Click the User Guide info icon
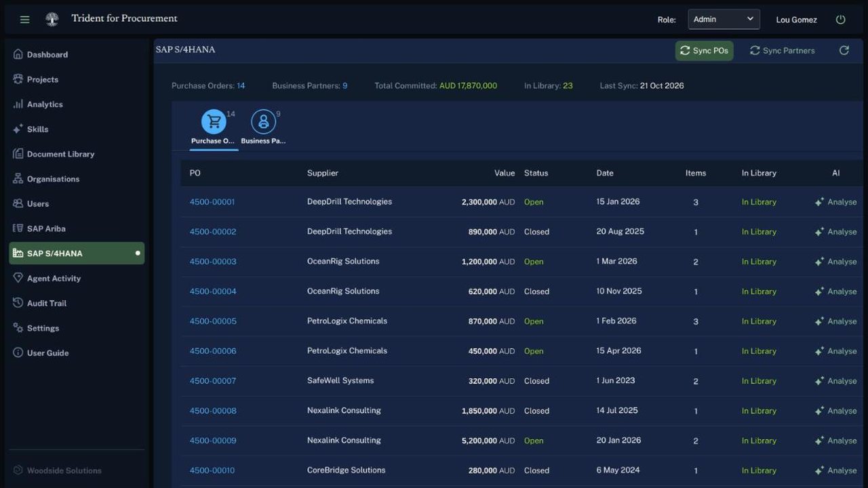The width and height of the screenshot is (868, 488). click(x=18, y=352)
